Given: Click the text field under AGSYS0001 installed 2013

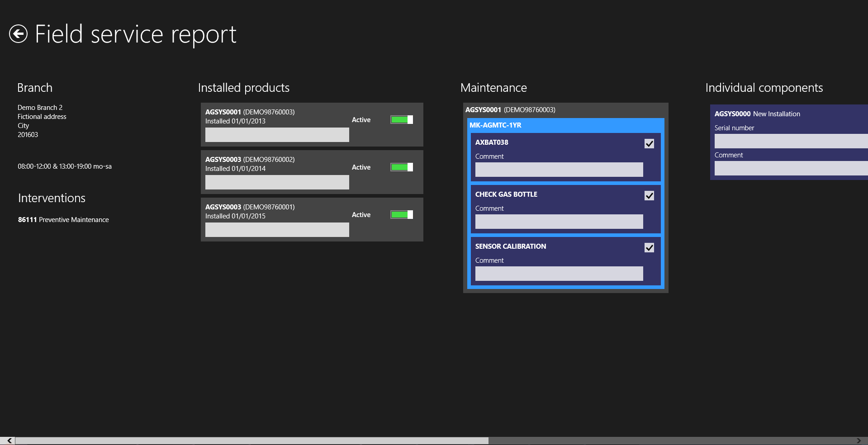Looking at the screenshot, I should (x=277, y=135).
